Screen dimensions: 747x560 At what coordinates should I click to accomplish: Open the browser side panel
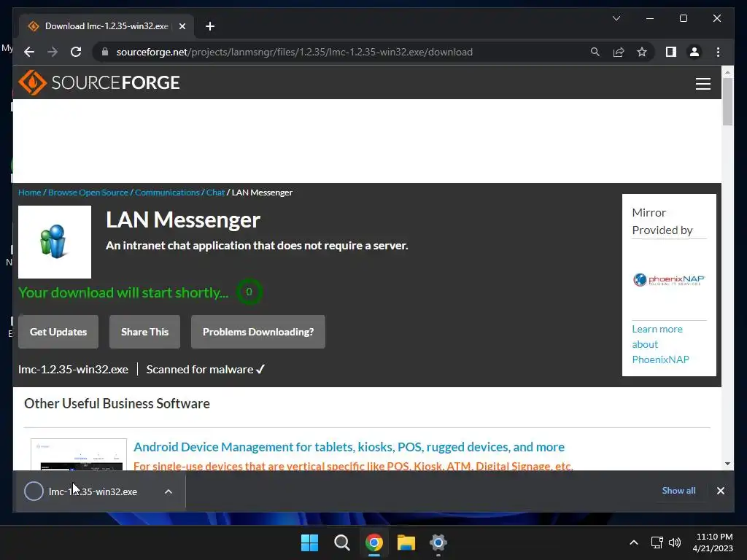click(671, 52)
